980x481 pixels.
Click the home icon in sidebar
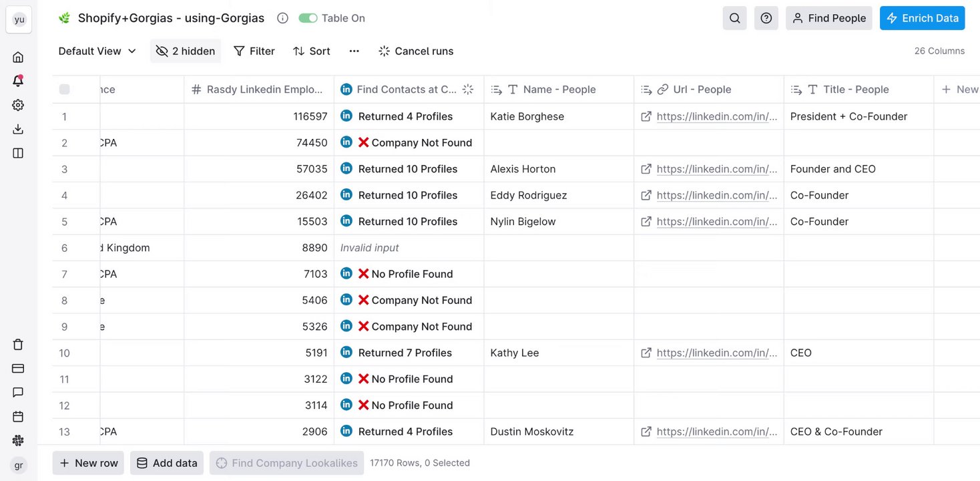[18, 57]
